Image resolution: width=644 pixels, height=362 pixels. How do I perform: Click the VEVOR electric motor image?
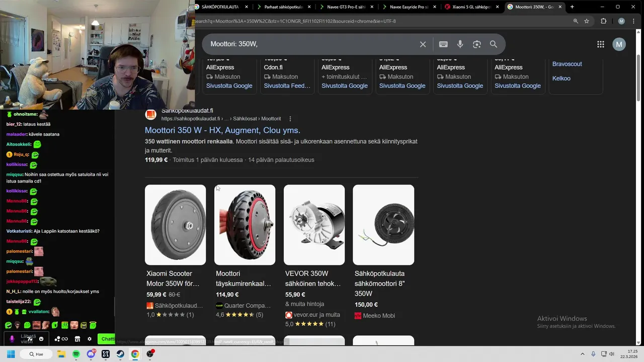click(x=314, y=225)
